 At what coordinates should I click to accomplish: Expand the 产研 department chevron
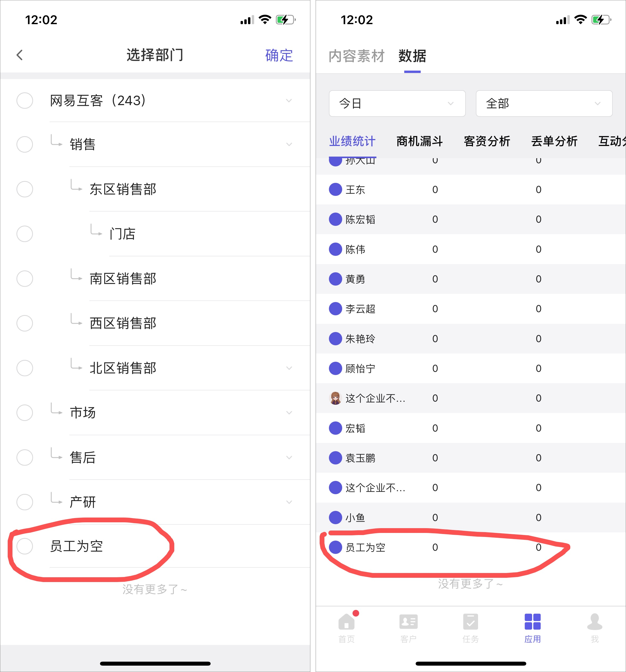[289, 502]
